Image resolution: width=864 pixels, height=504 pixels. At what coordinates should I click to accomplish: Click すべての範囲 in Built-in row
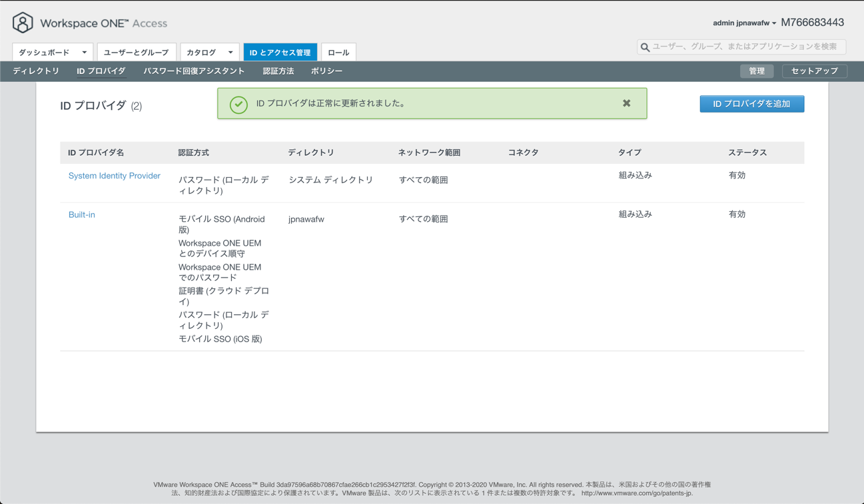[x=423, y=219]
